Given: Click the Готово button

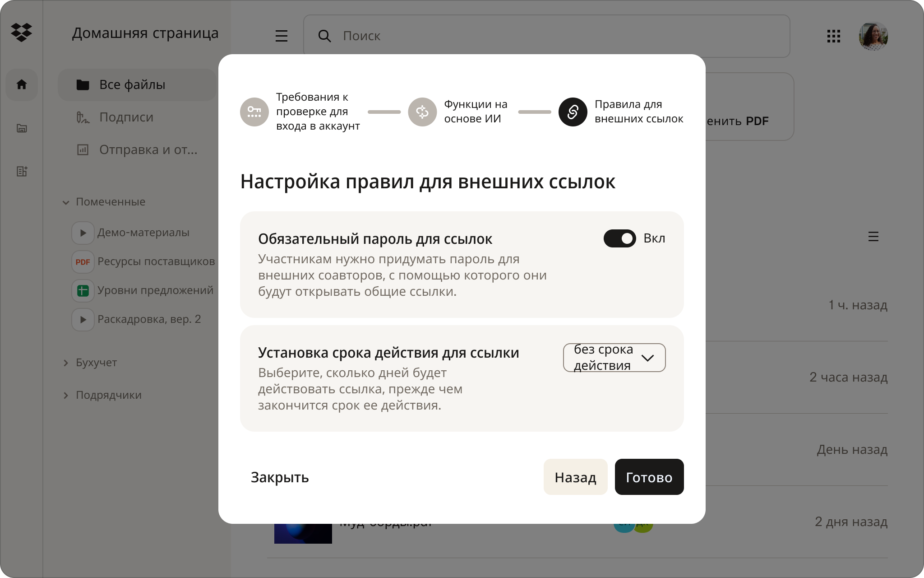Looking at the screenshot, I should click(649, 477).
